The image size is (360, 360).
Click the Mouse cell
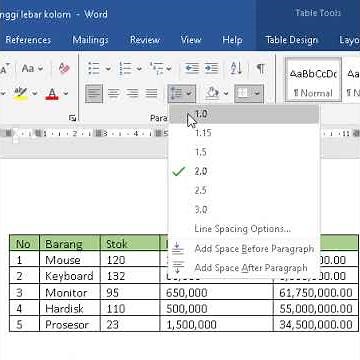click(x=70, y=260)
